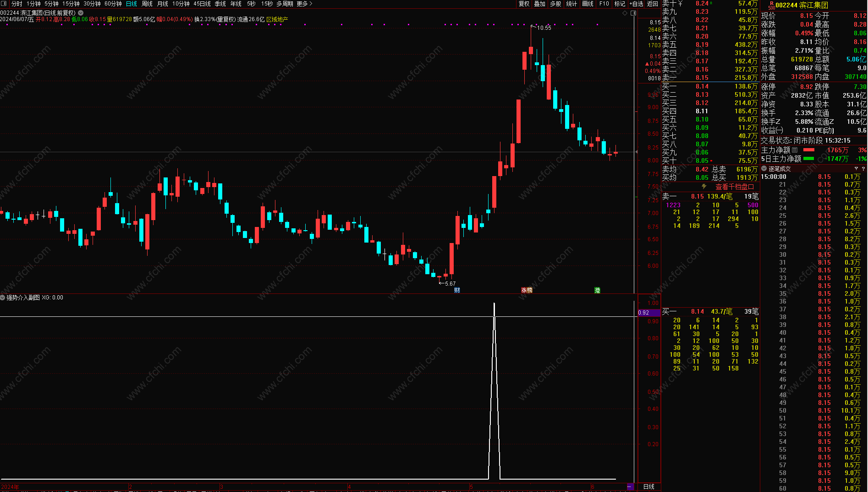
Task: Click the 日线 label at bottom right
Action: (649, 486)
